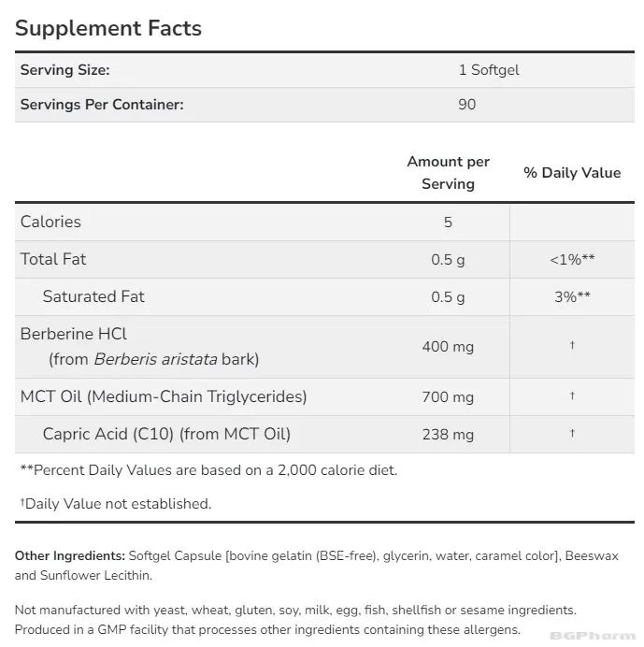This screenshot has width=644, height=647.
Task: Click the Daily Value not established footnote
Action: click(116, 503)
